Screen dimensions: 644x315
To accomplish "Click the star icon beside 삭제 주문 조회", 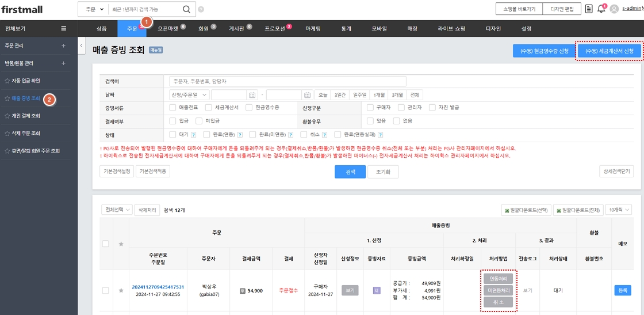I will coord(7,134).
